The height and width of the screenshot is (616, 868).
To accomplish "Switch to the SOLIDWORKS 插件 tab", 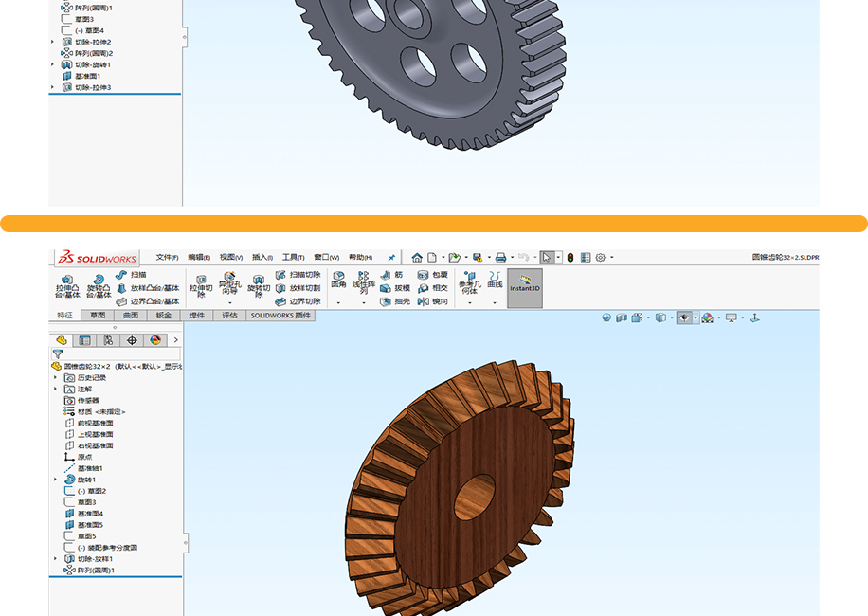I will pos(280,316).
